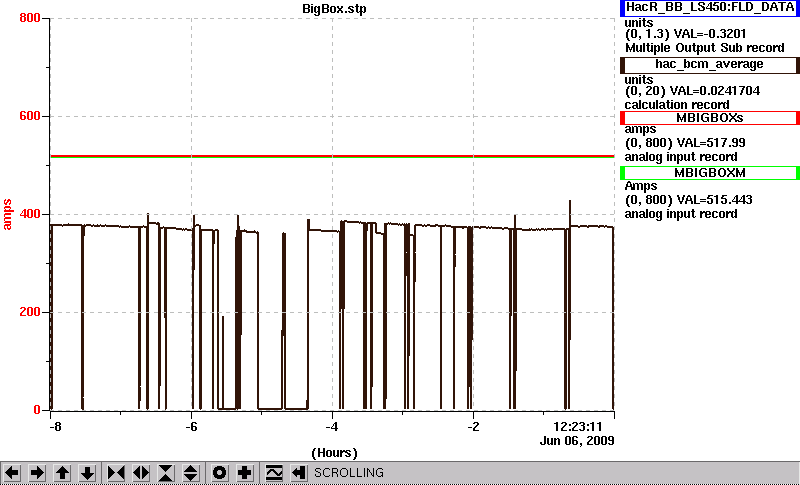
Task: Select the HacR_BB_LS450:FLD_DATA curve legend
Action: tap(710, 8)
